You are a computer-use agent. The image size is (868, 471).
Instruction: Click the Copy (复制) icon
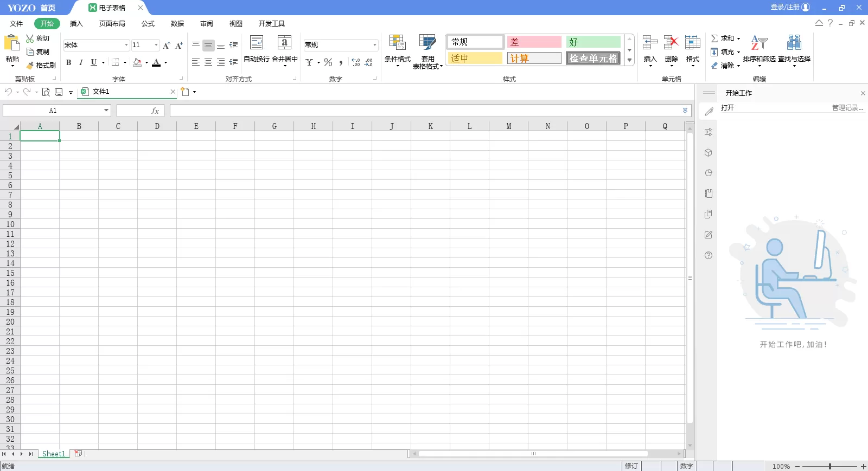tap(30, 52)
